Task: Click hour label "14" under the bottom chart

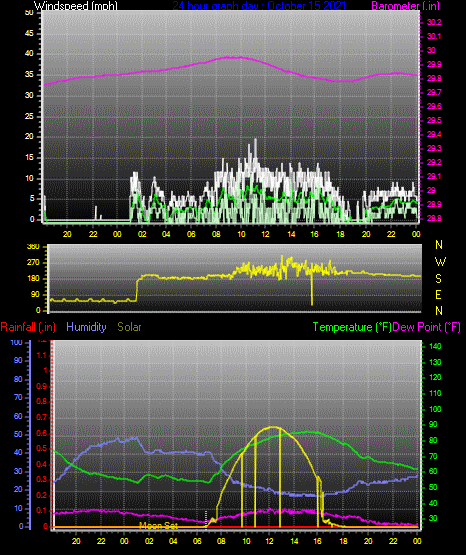Action: [x=294, y=541]
